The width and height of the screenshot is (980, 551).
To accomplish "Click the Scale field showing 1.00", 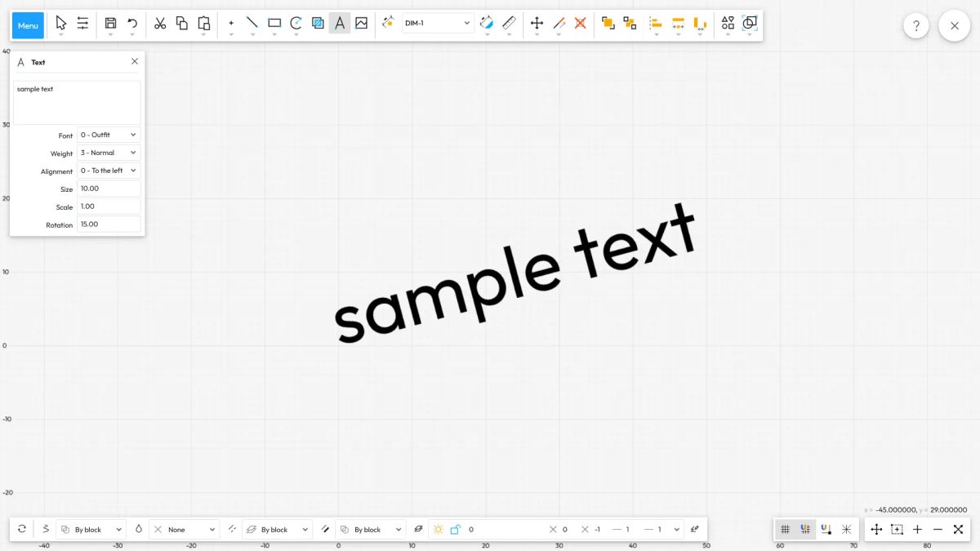I will pos(109,207).
